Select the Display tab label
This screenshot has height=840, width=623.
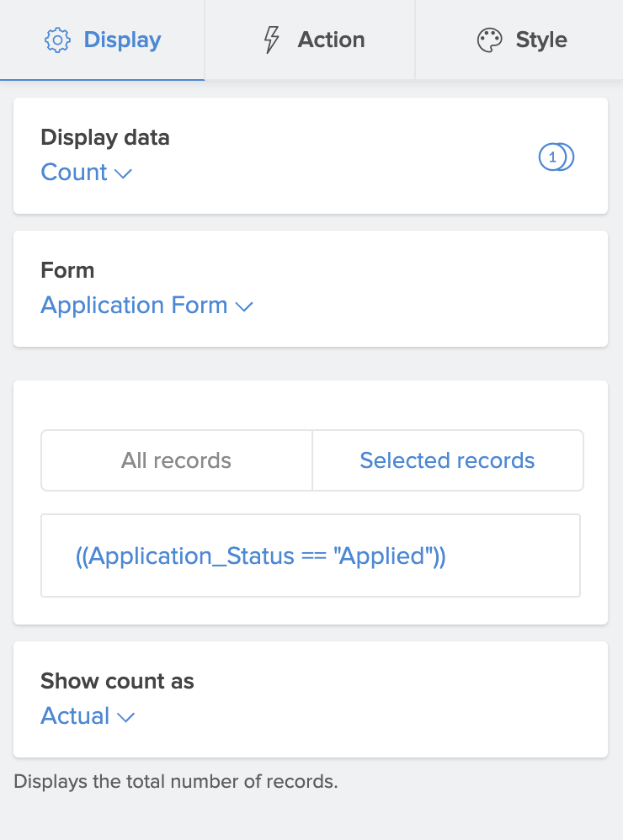pos(122,40)
